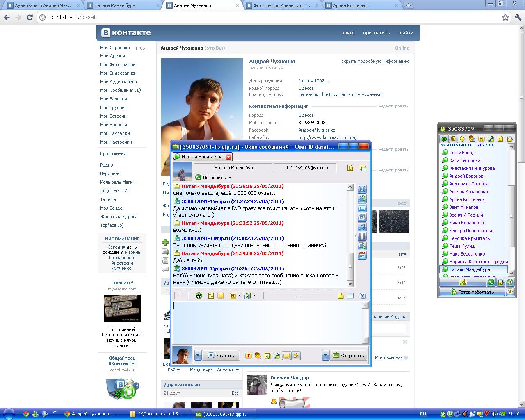Open 'Мои Друзья' in left menu

(x=112, y=56)
